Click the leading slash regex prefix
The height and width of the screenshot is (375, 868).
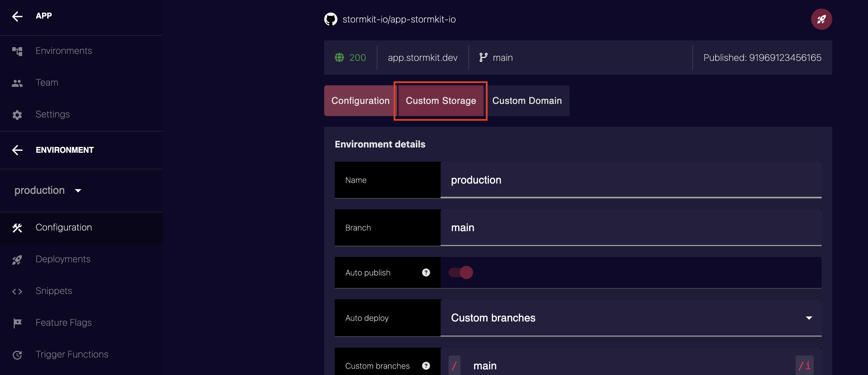coord(454,365)
